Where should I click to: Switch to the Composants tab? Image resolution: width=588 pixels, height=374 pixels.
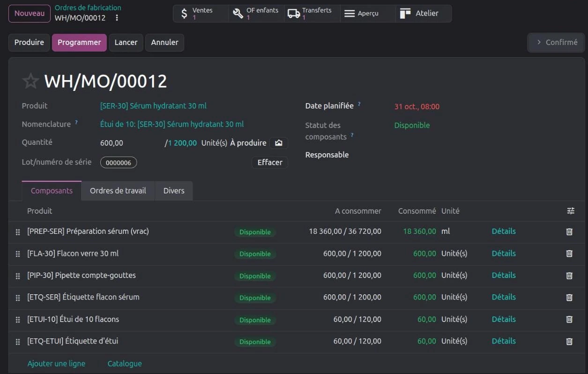pyautogui.click(x=52, y=191)
